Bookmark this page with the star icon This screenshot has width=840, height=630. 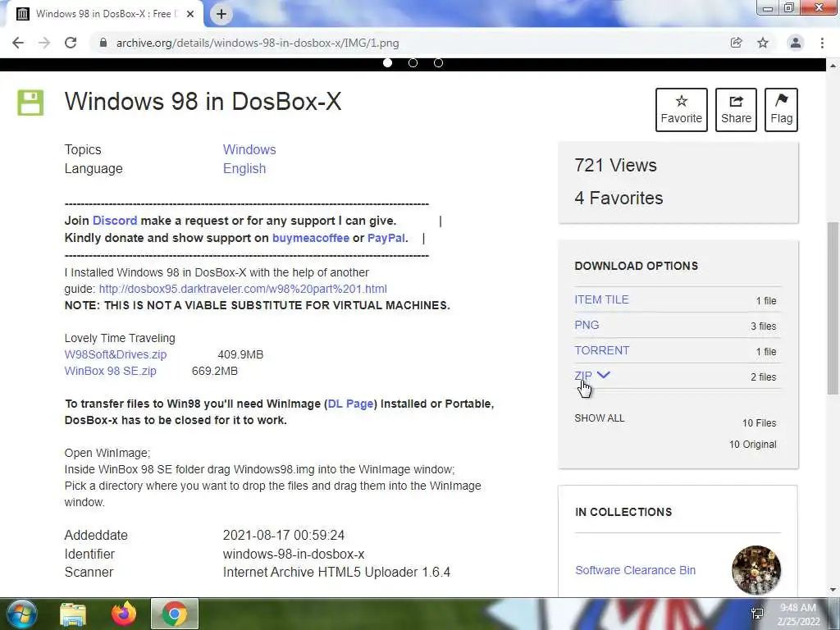pyautogui.click(x=763, y=43)
